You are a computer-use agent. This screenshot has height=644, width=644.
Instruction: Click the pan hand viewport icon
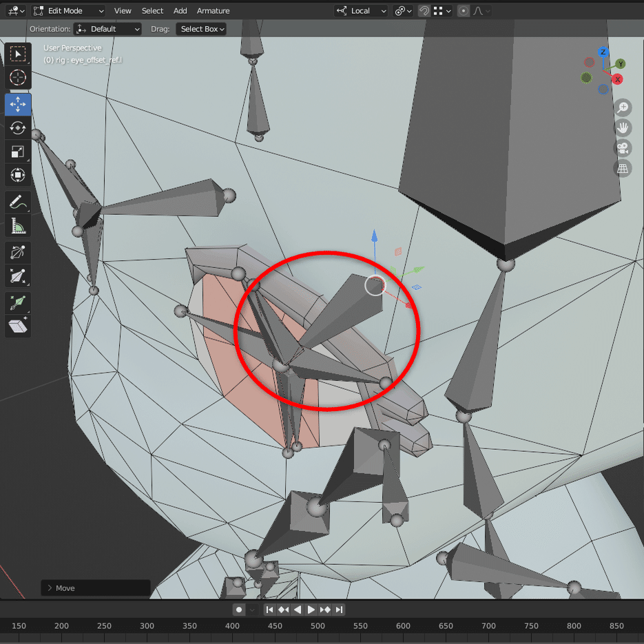point(623,128)
